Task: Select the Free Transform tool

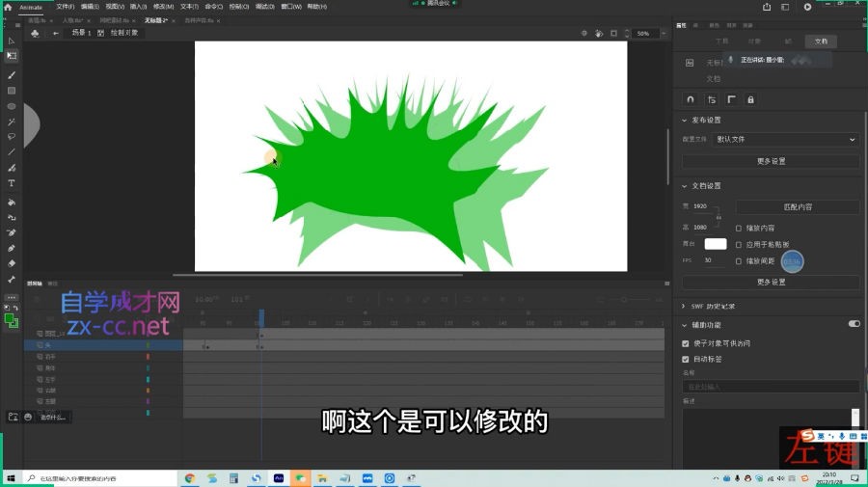Action: tap(11, 56)
